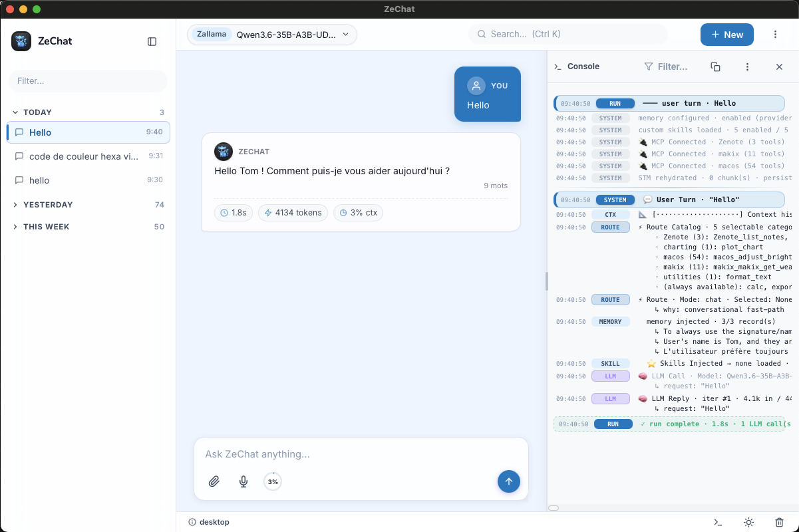Click the ROUTE Route Catalog log entry

673,257
